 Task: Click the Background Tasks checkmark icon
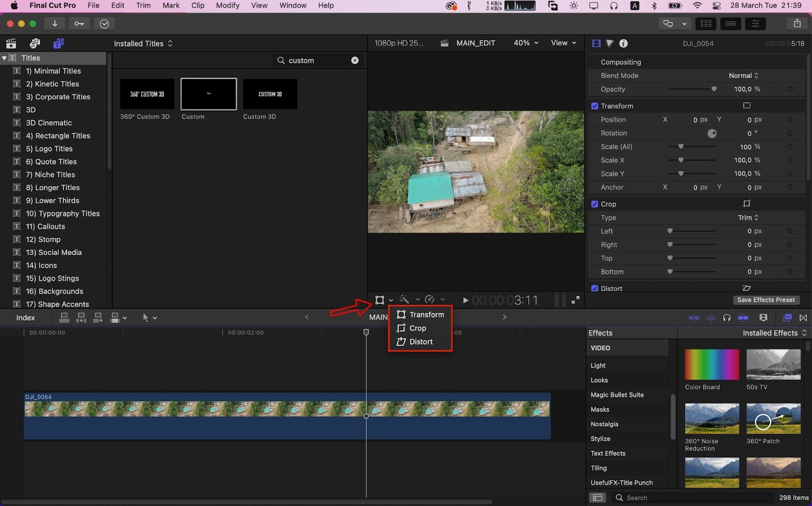(104, 24)
